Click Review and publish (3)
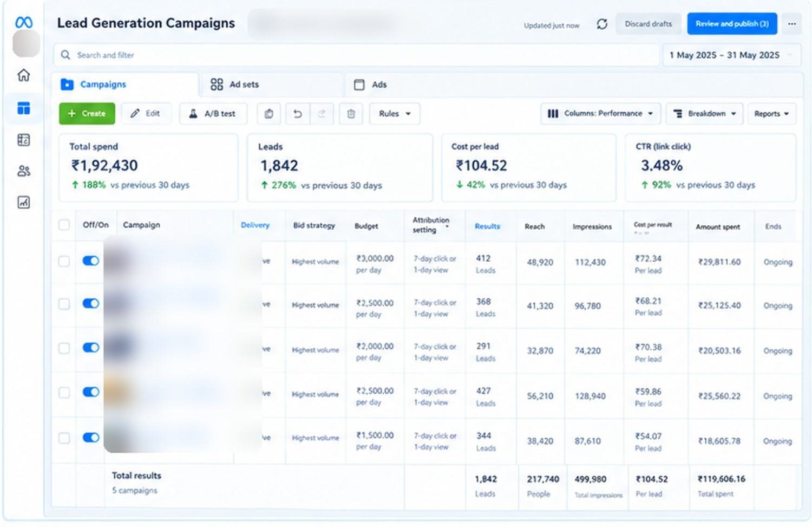 tap(732, 24)
